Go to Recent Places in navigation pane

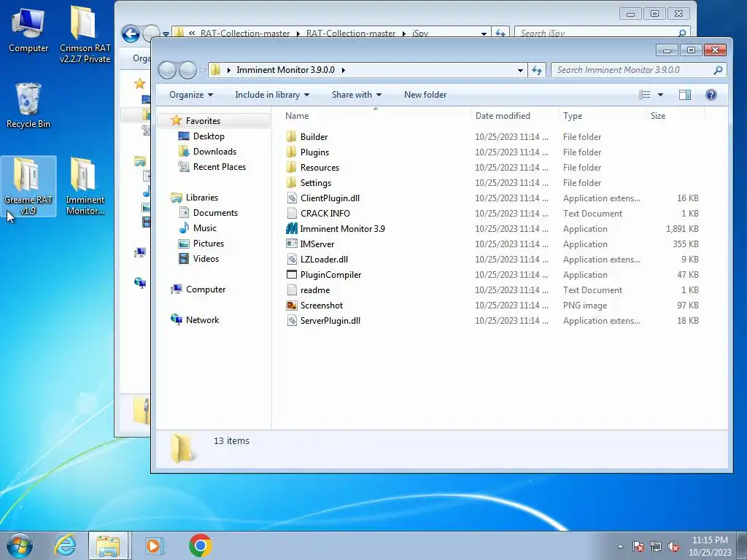pyautogui.click(x=219, y=167)
